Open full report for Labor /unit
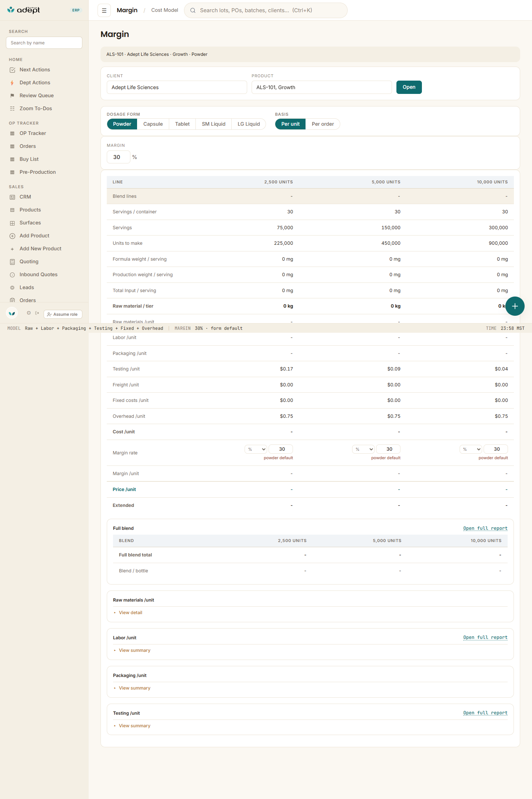 pos(485,637)
